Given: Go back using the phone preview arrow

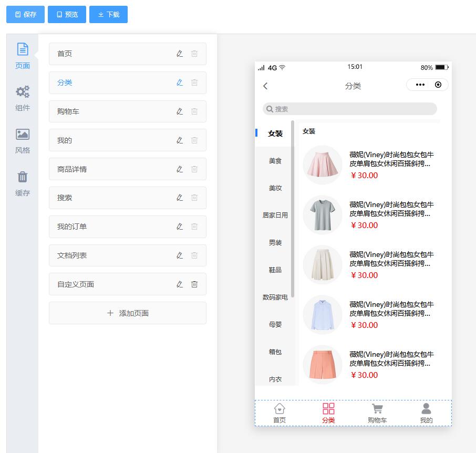Looking at the screenshot, I should pyautogui.click(x=265, y=86).
